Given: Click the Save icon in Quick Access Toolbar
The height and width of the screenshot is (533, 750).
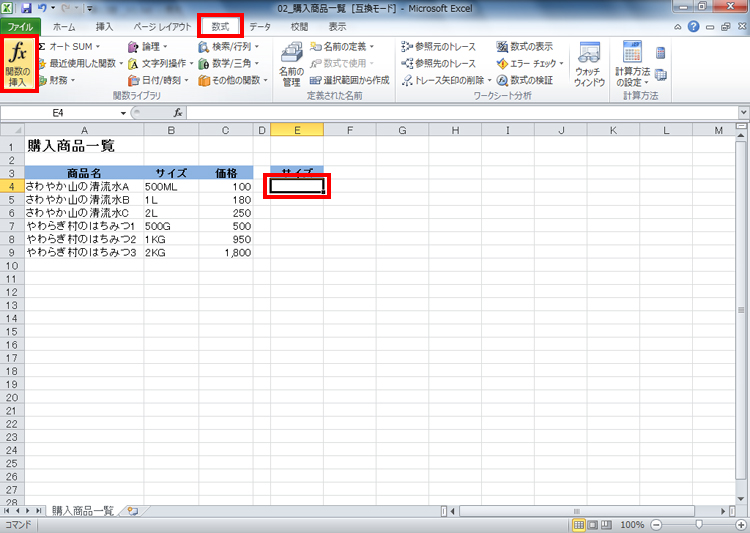Looking at the screenshot, I should (x=27, y=8).
